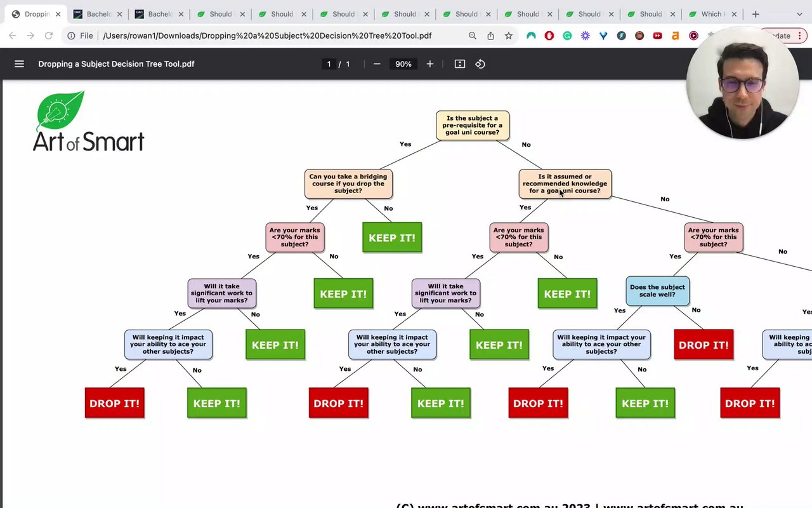Open the green Grammarly extension icon
This screenshot has height=508, width=812.
(x=567, y=36)
